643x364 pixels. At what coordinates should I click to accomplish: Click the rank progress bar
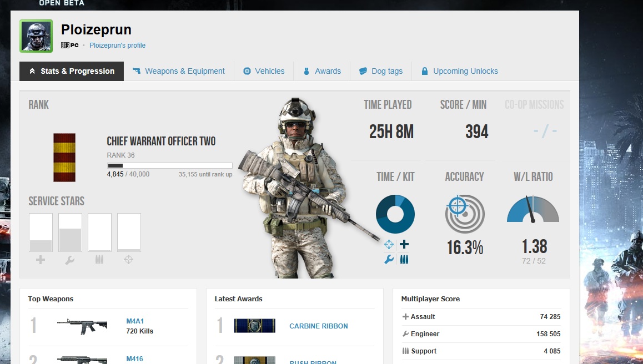click(170, 165)
